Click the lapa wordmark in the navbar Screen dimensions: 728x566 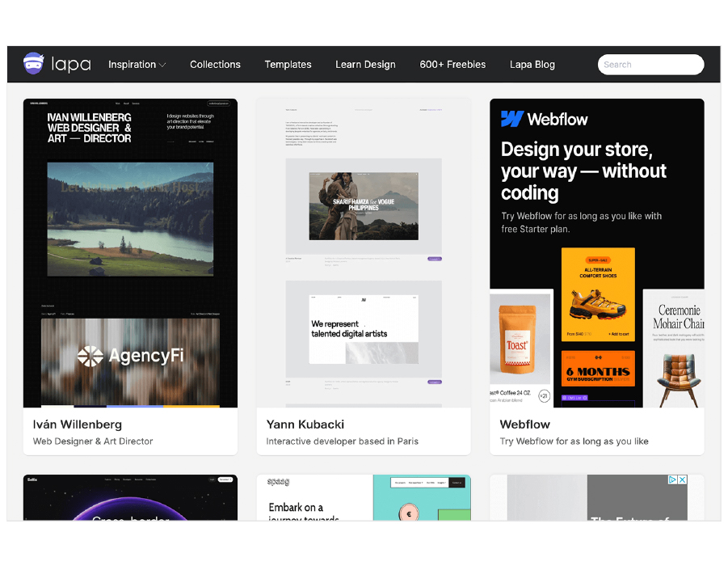71,64
